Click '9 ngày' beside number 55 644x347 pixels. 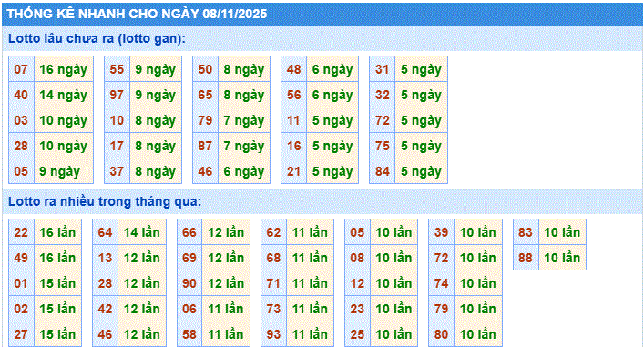156,69
